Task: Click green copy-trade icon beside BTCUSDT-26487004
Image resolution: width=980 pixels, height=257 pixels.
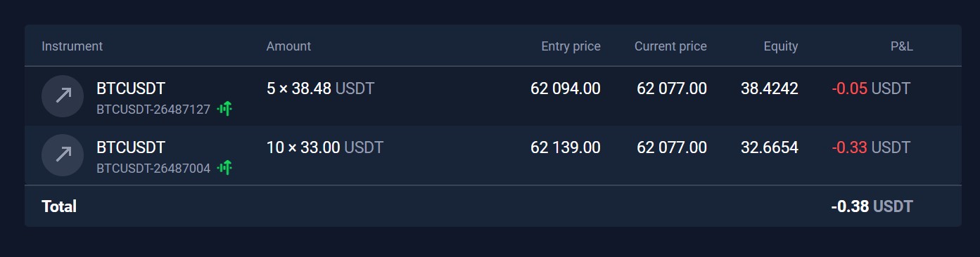Action: tap(224, 167)
